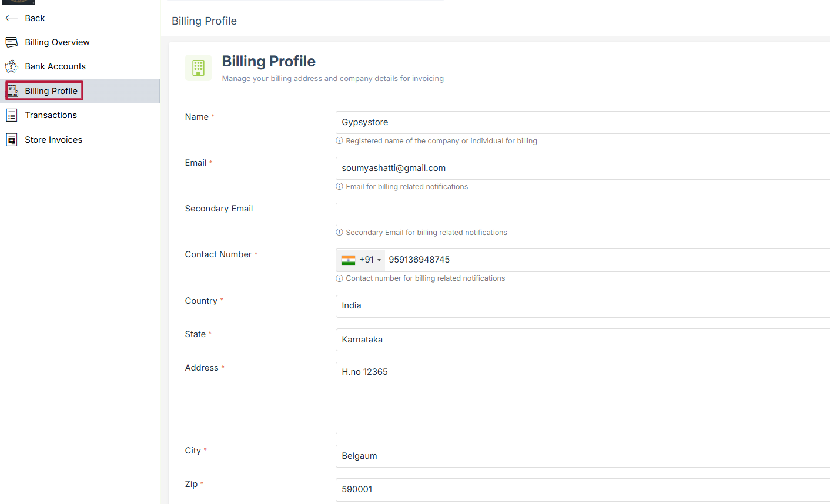Click the green building icon in header
This screenshot has width=830, height=504.
[198, 68]
